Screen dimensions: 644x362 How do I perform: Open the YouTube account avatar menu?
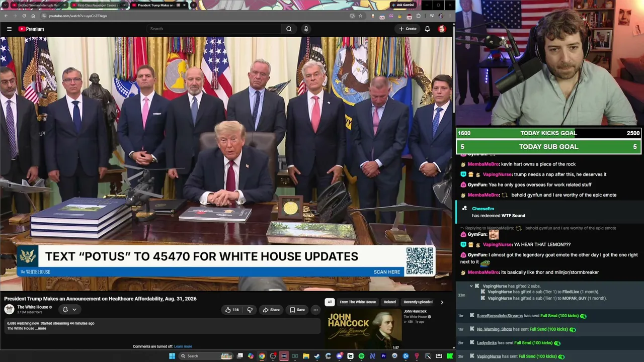(442, 29)
